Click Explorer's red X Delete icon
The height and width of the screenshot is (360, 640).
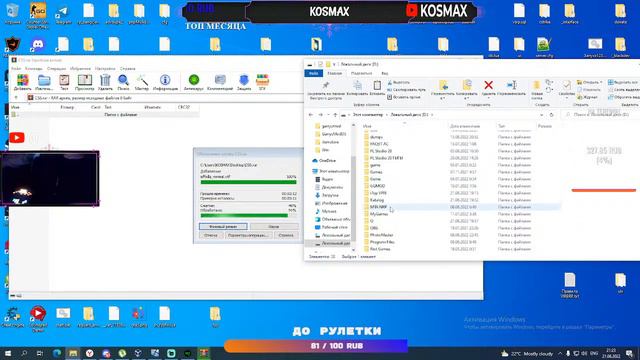coord(488,85)
